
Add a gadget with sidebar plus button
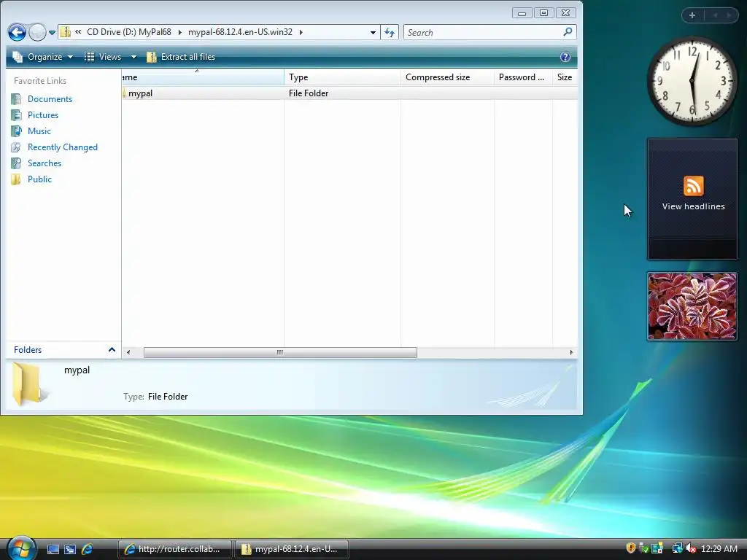(692, 15)
